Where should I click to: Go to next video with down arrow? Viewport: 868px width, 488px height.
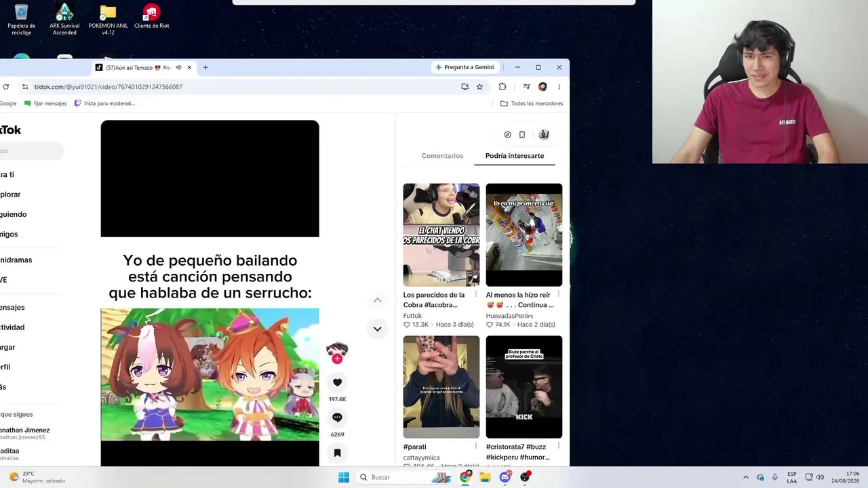377,329
